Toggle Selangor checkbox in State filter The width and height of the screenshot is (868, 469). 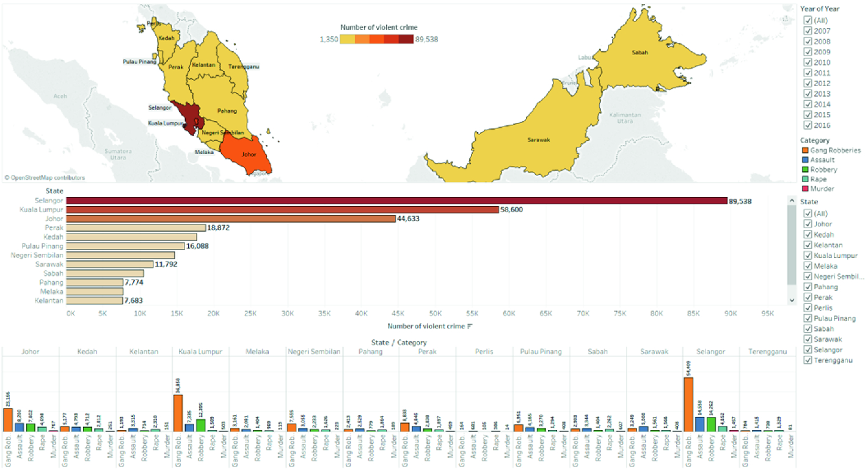pos(808,350)
